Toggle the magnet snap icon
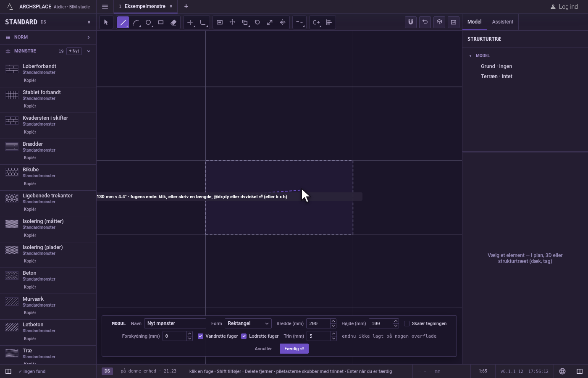The height and width of the screenshot is (378, 588). click(x=411, y=22)
